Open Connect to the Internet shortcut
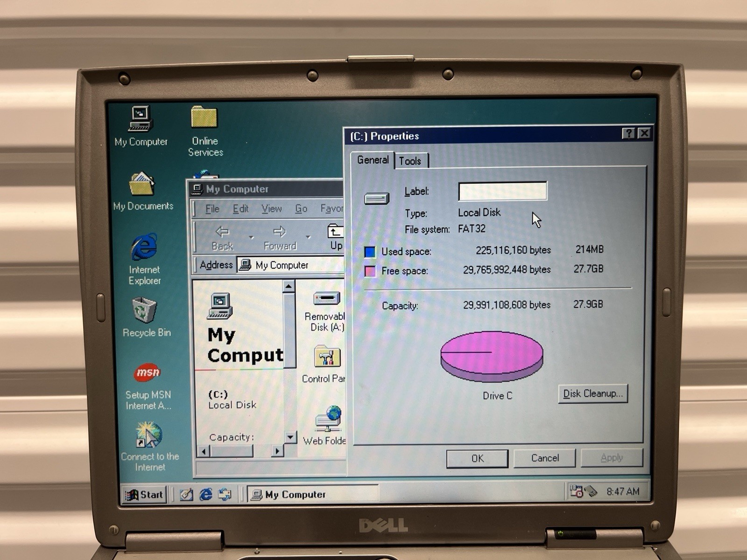Screen dimensions: 747x560 pyautogui.click(x=149, y=446)
